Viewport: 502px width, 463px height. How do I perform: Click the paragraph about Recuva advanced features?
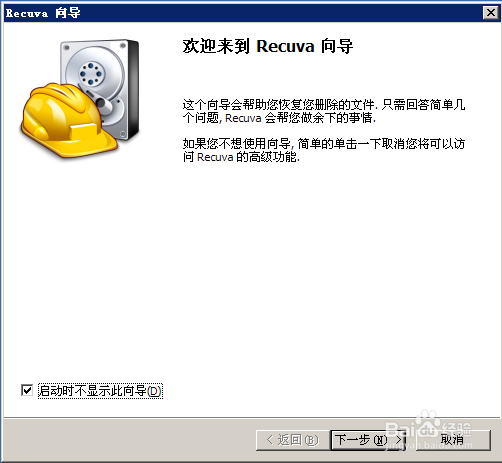tap(324, 150)
